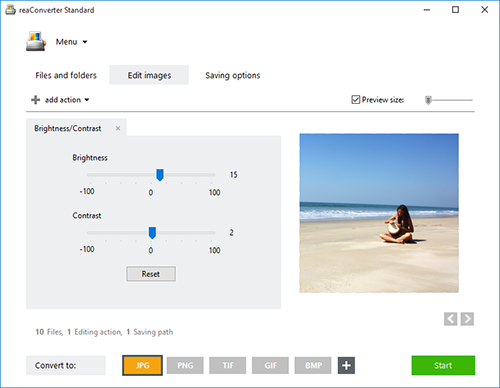The image size is (500, 388).
Task: Click the Brightness slider handle
Action: coord(160,175)
